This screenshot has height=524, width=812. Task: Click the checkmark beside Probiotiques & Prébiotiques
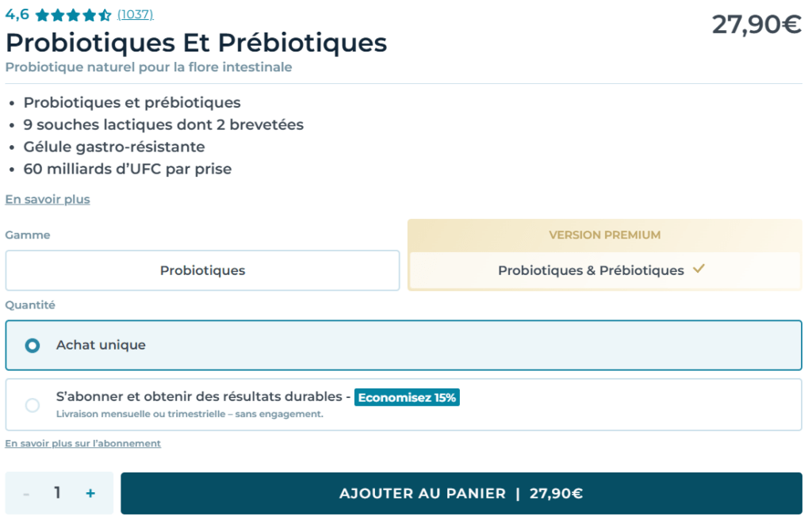pos(699,270)
